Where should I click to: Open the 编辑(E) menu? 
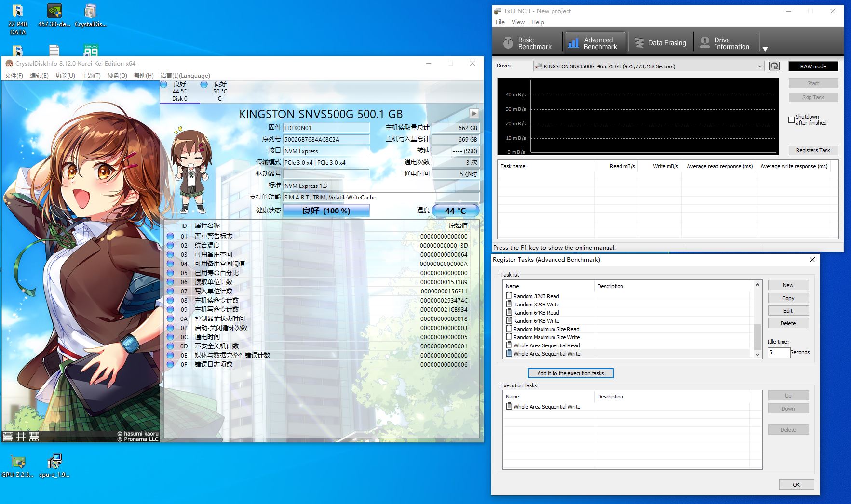pos(39,75)
